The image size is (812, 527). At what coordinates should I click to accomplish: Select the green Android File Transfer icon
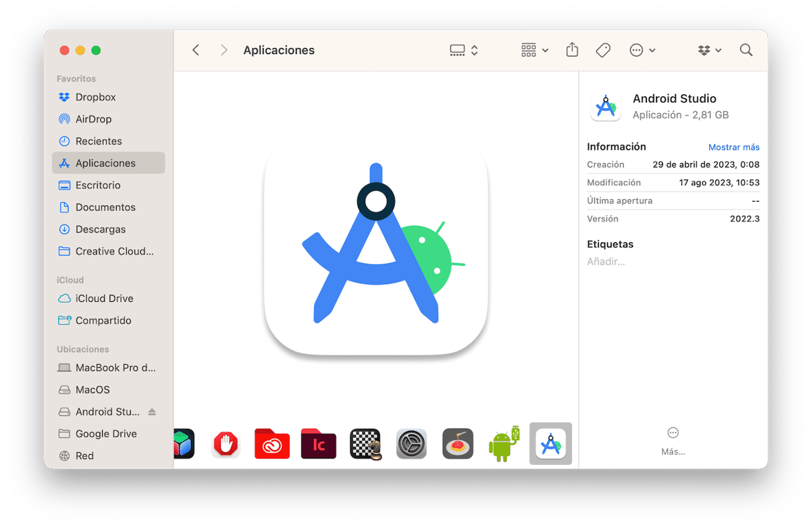504,444
